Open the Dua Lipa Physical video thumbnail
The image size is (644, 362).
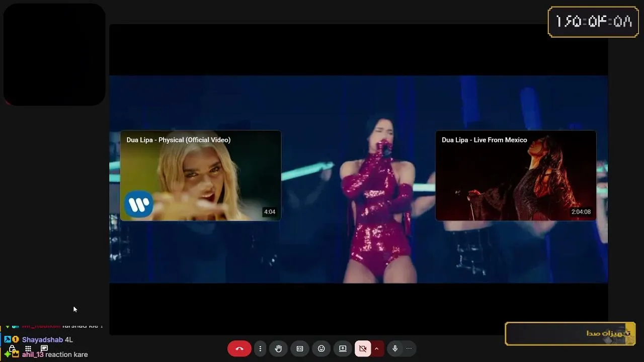point(200,175)
